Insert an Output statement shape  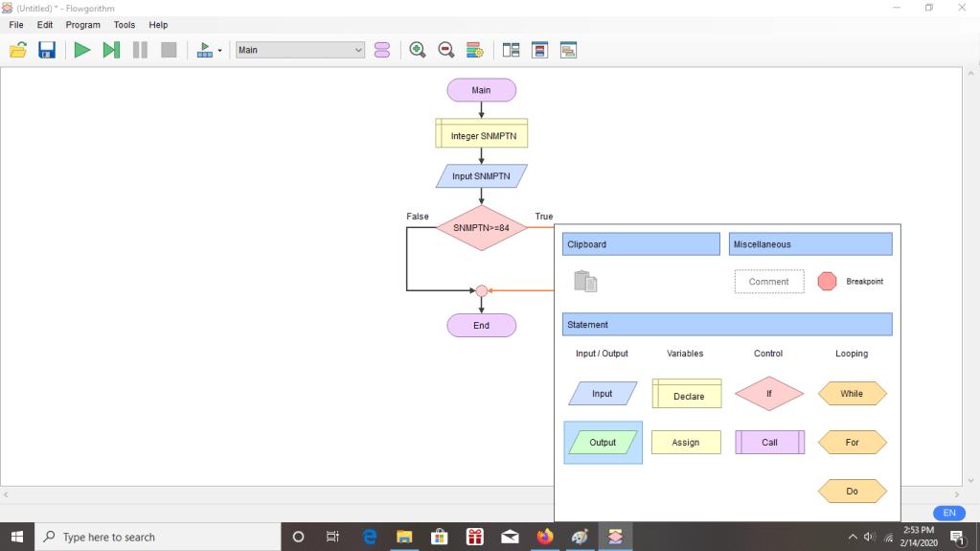pos(603,443)
